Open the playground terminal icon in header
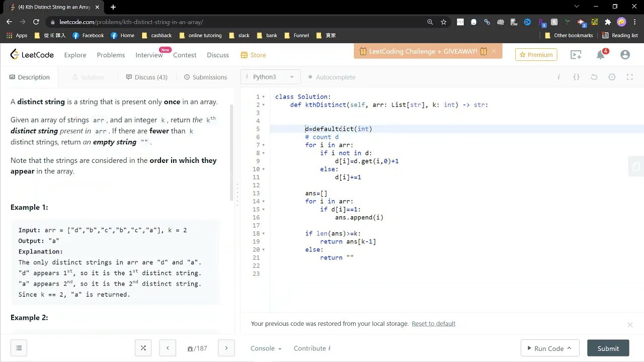 point(576,55)
